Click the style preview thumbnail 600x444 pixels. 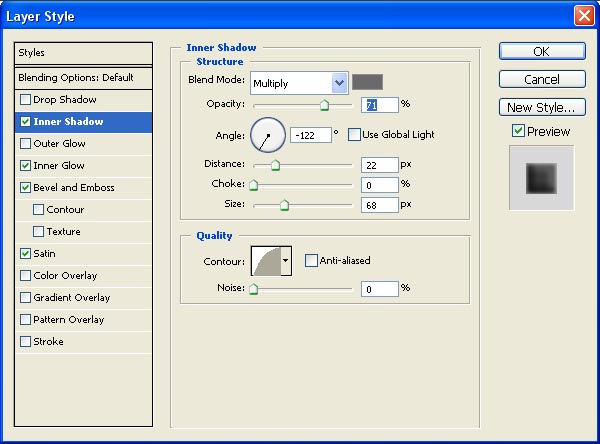click(x=541, y=178)
